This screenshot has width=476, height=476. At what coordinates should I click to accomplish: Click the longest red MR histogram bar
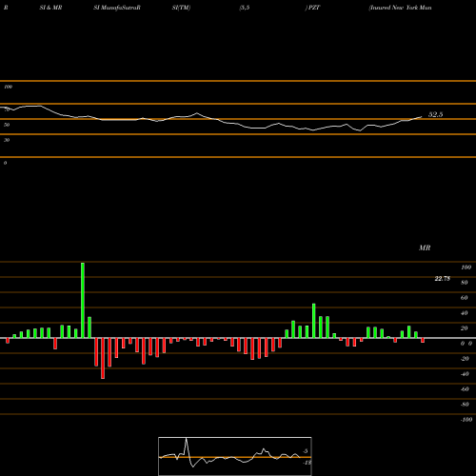point(103,358)
